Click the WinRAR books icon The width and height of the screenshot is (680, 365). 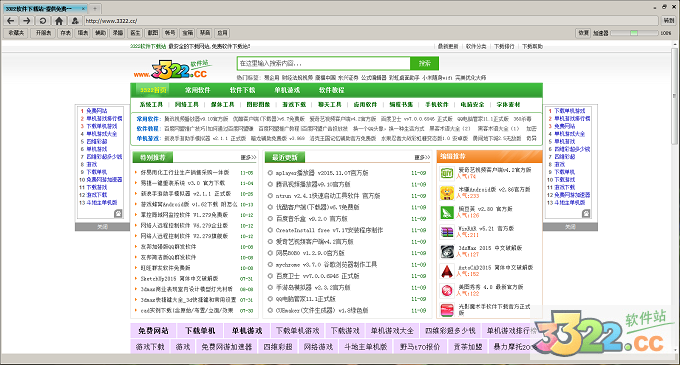click(x=447, y=231)
